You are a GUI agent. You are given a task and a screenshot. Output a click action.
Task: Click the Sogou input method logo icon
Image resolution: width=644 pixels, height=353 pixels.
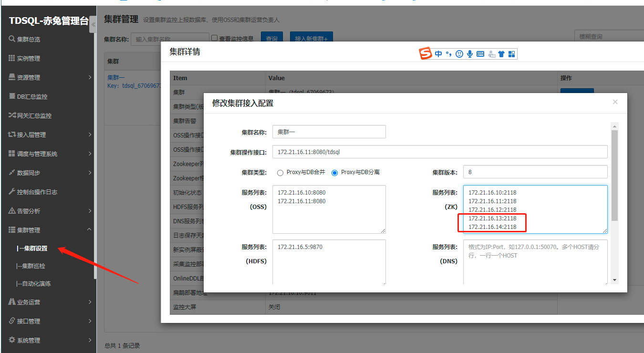point(425,54)
